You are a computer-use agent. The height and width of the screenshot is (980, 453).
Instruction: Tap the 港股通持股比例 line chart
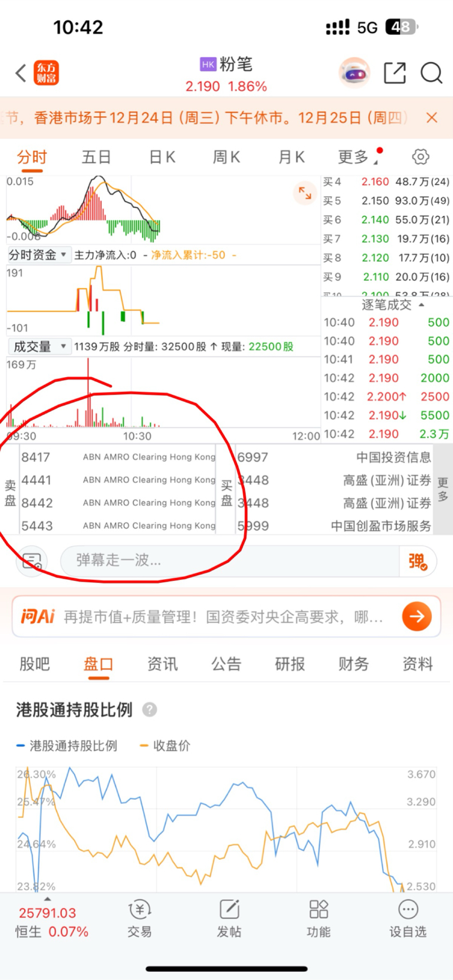click(226, 829)
